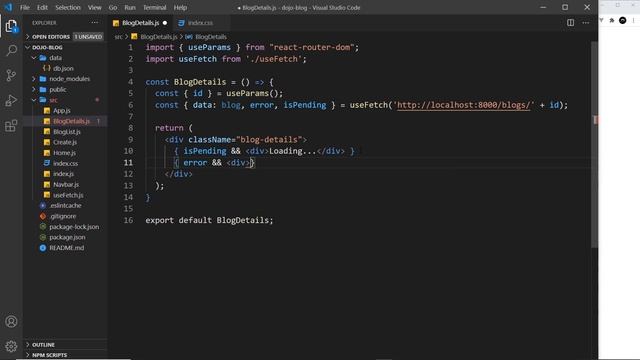Image resolution: width=640 pixels, height=360 pixels.
Task: Open .eslintcache in the explorer
Action: click(65, 206)
